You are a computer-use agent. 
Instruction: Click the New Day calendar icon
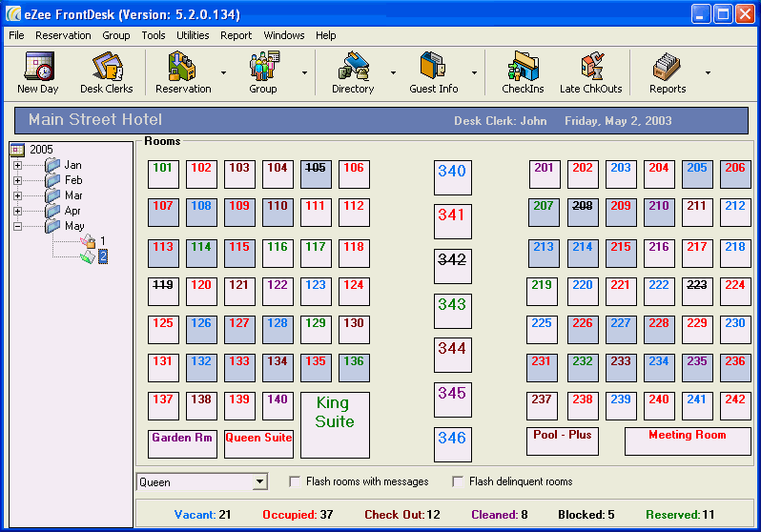coord(39,66)
